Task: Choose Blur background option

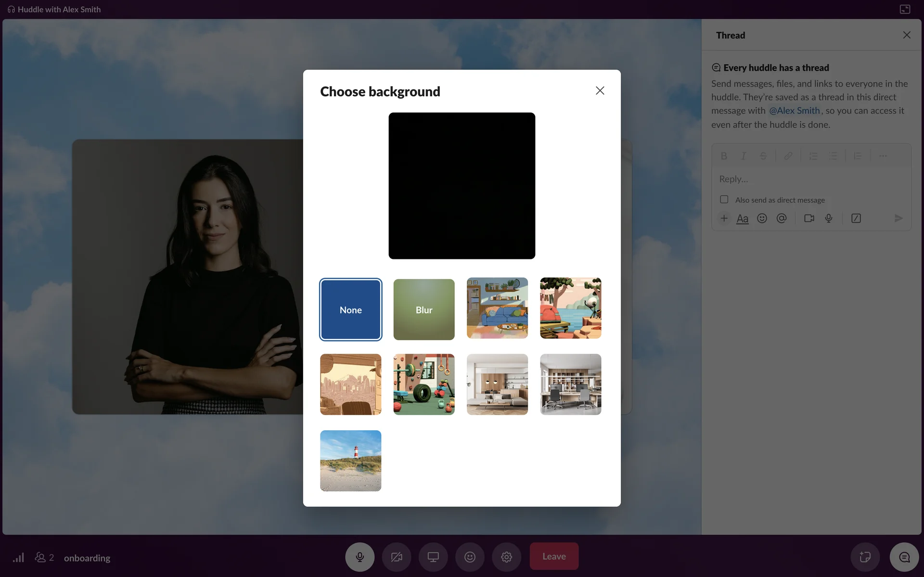Action: (423, 309)
